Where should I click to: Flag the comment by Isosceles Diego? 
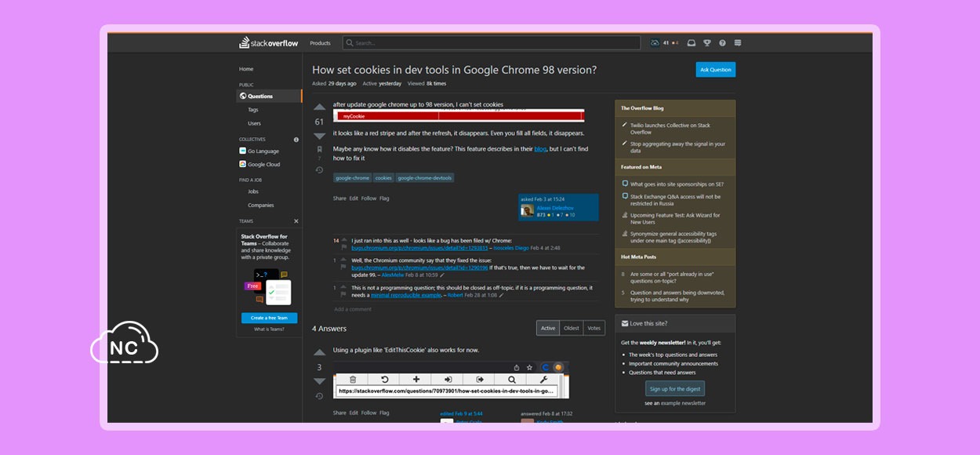[x=343, y=248]
